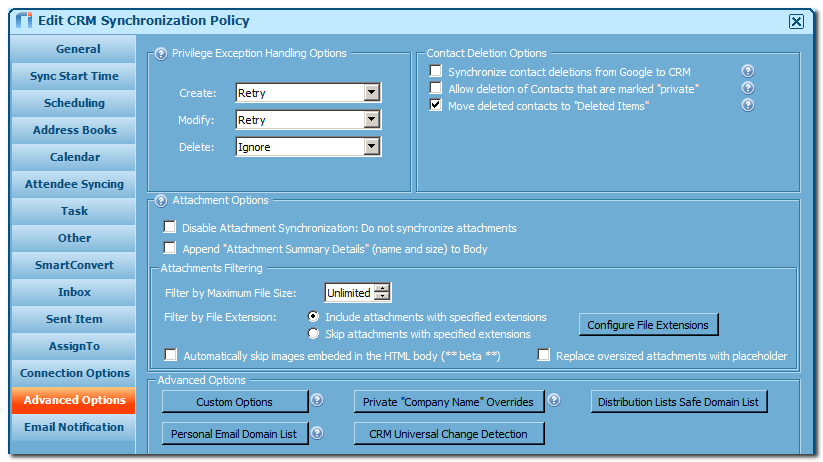Select Skip attachments with specified extensions
Image resolution: width=823 pixels, height=462 pixels.
pos(313,333)
